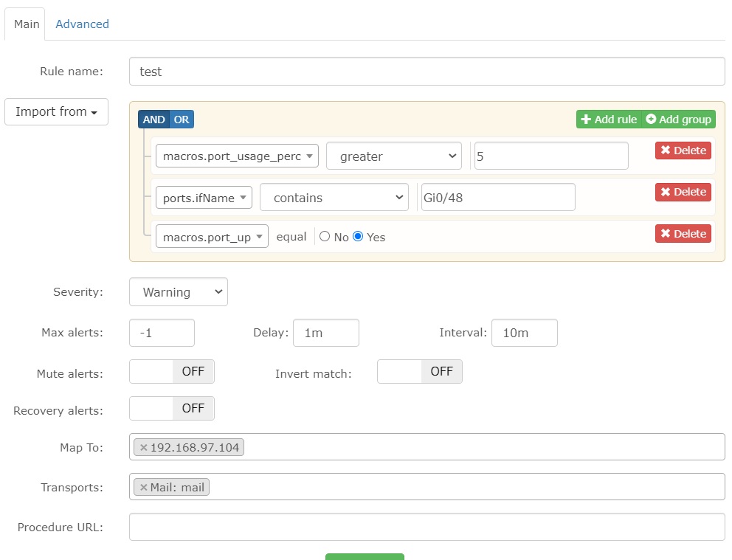Select the Yes radio button
The height and width of the screenshot is (560, 732).
coord(358,237)
